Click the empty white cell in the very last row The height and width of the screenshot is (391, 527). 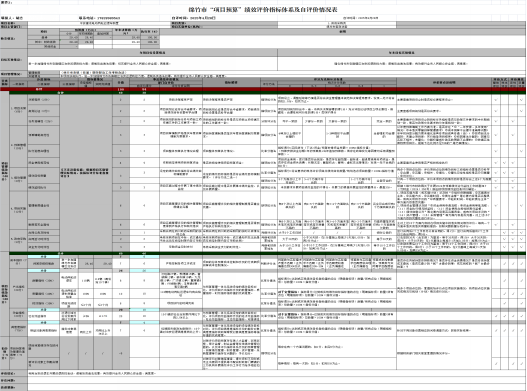(276, 387)
